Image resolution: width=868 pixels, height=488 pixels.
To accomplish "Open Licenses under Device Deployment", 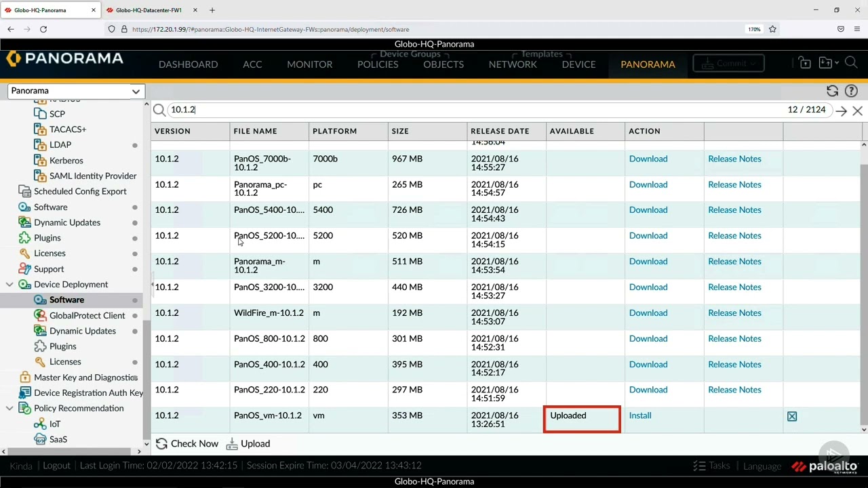I will (x=65, y=362).
